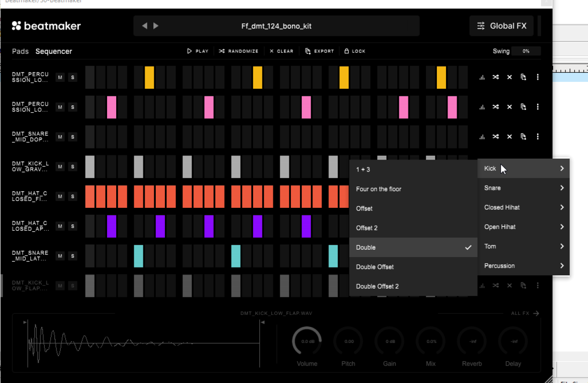This screenshot has width=588, height=383.
Task: Expand the Closed Hihat submenu
Action: tap(523, 207)
